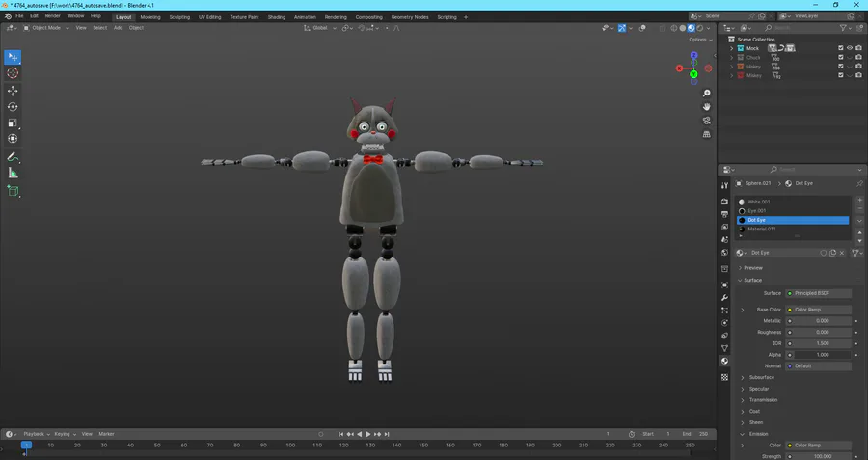The height and width of the screenshot is (460, 868).
Task: Open the World properties tab
Action: click(724, 253)
